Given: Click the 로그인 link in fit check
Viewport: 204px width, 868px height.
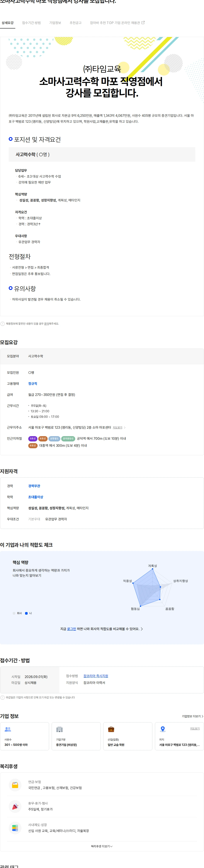Looking at the screenshot, I should (x=71, y=629).
